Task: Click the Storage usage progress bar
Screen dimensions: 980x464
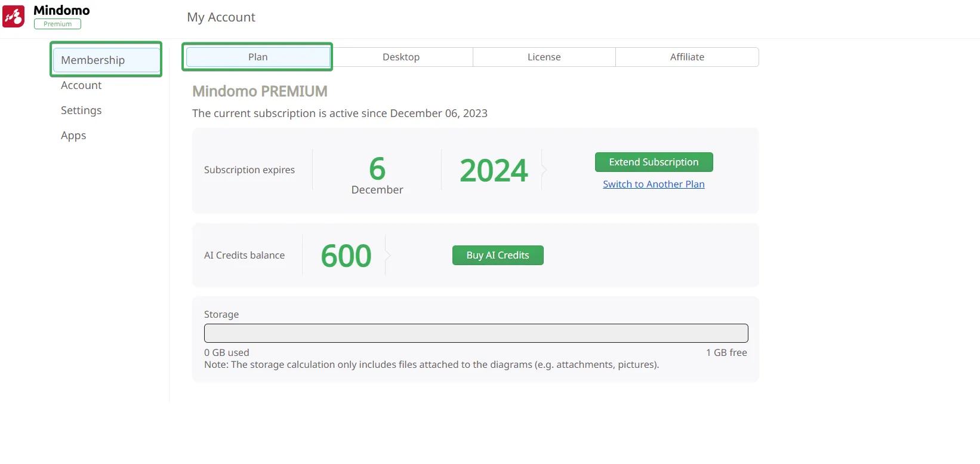Action: (x=476, y=333)
